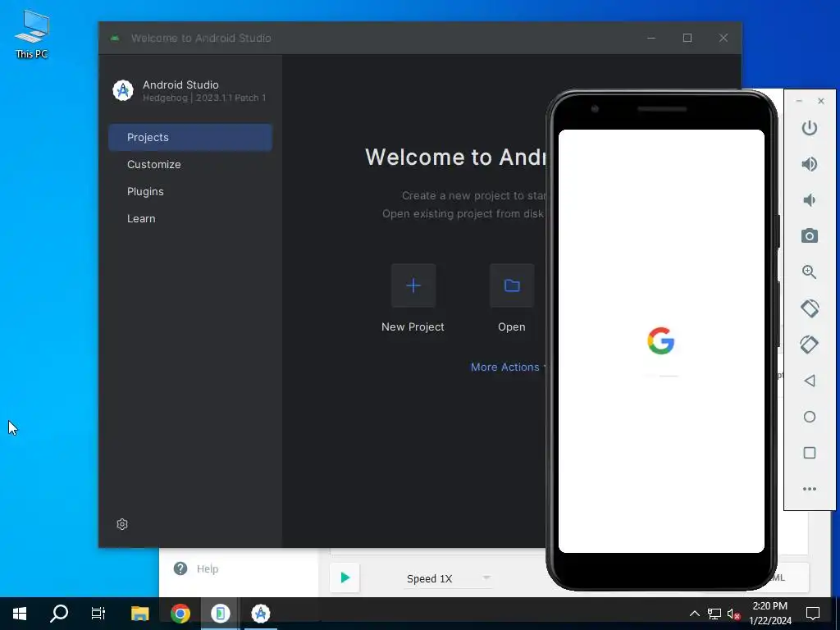Click the Help label text
Viewport: 840px width, 630px height.
(208, 569)
